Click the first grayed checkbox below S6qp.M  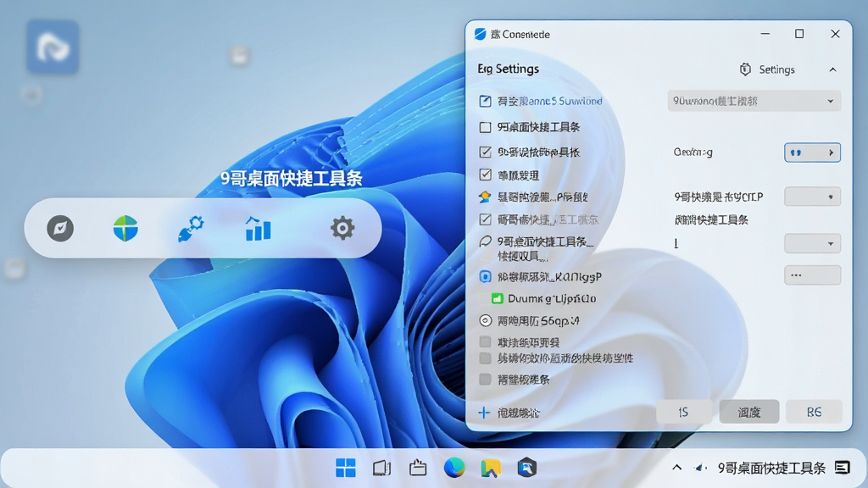pos(485,342)
